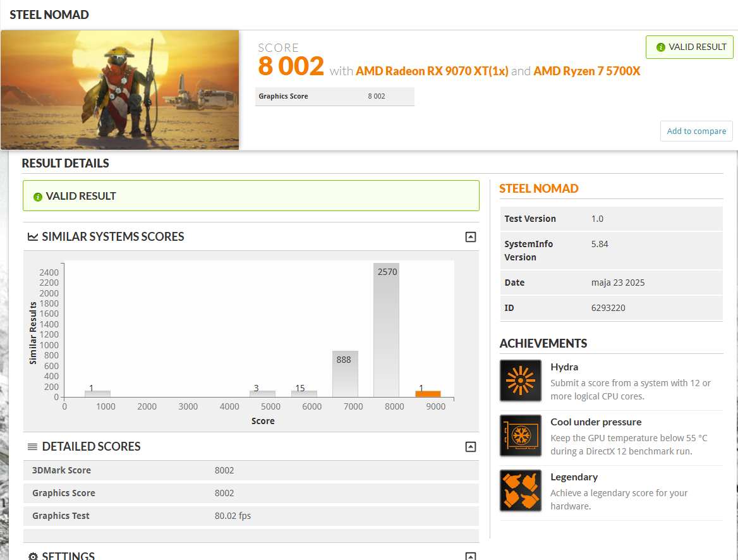The image size is (738, 560).
Task: Collapse the Settings section
Action: (471, 556)
